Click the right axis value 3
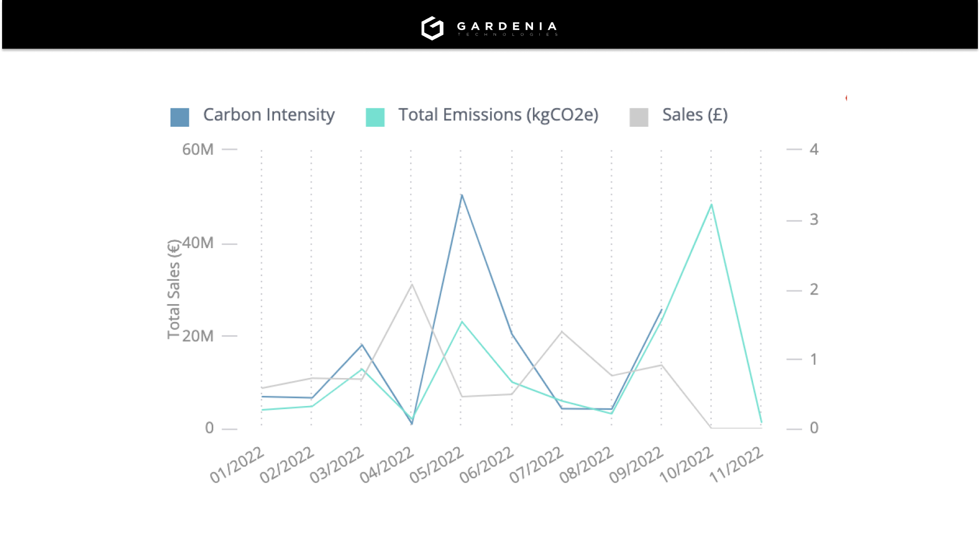The width and height of the screenshot is (980, 548). click(x=814, y=220)
